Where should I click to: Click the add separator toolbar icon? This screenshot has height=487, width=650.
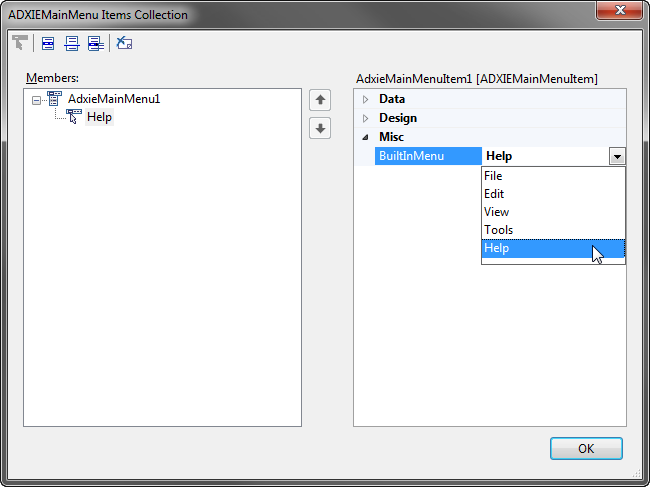click(72, 43)
